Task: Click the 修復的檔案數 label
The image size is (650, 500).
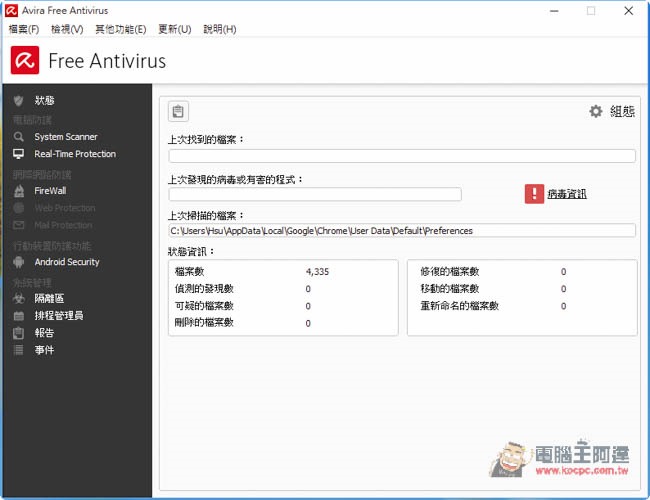Action: coord(450,272)
